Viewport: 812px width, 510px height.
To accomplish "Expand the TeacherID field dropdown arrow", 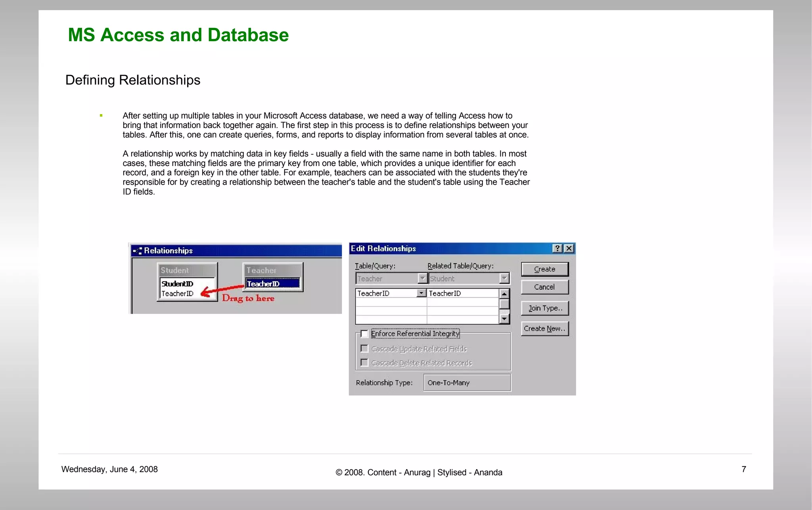I will (x=421, y=293).
